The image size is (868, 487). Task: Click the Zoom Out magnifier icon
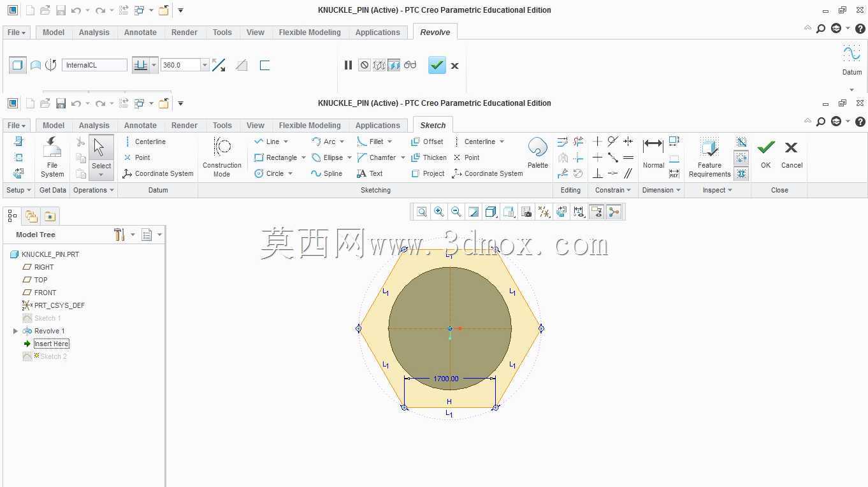coord(456,212)
